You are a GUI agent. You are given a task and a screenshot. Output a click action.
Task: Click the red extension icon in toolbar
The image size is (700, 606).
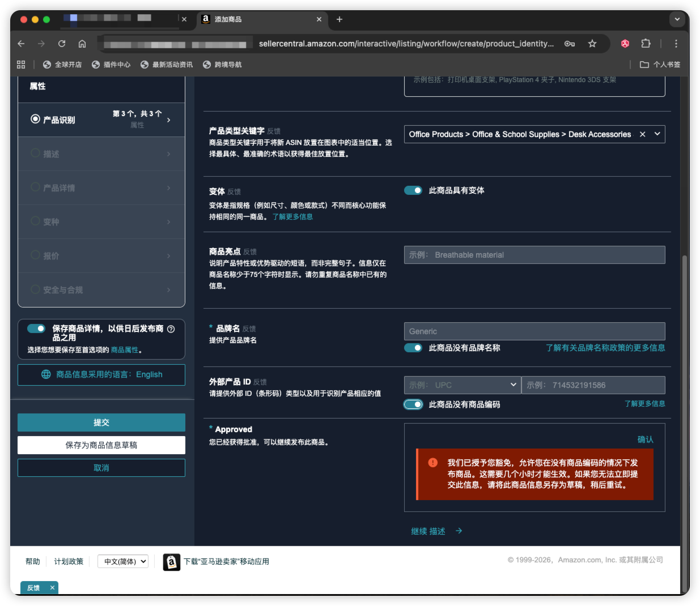[x=625, y=44]
